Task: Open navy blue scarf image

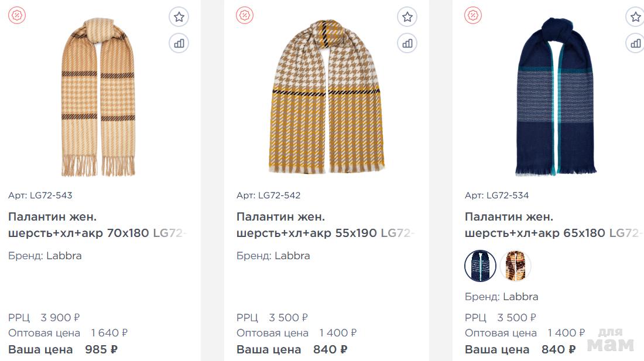Action: point(554,97)
